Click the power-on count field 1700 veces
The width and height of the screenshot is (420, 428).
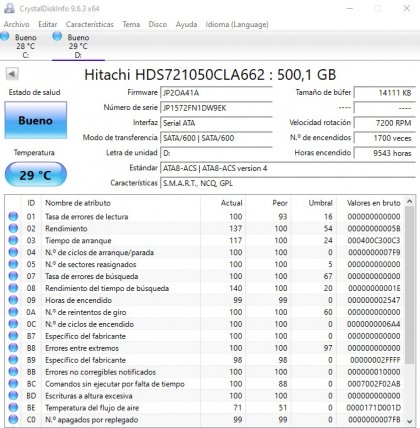385,138
